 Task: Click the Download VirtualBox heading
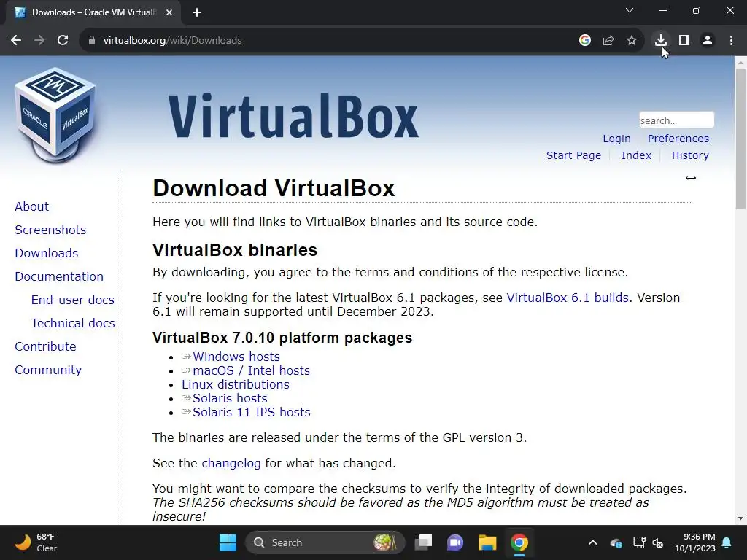(x=274, y=188)
